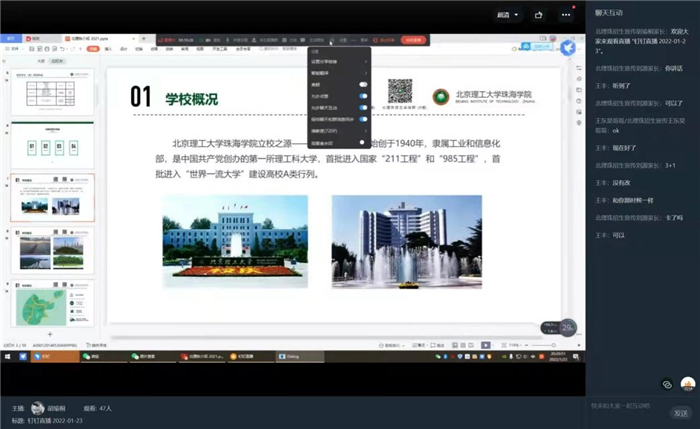The image size is (700, 429).
Task: Open the 超清 video quality dropdown
Action: click(x=508, y=15)
